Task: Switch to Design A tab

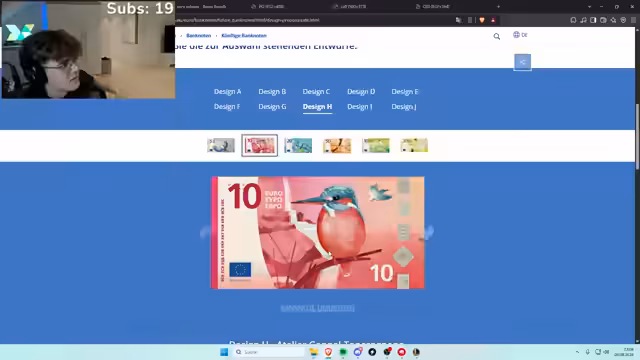Action: tap(227, 91)
